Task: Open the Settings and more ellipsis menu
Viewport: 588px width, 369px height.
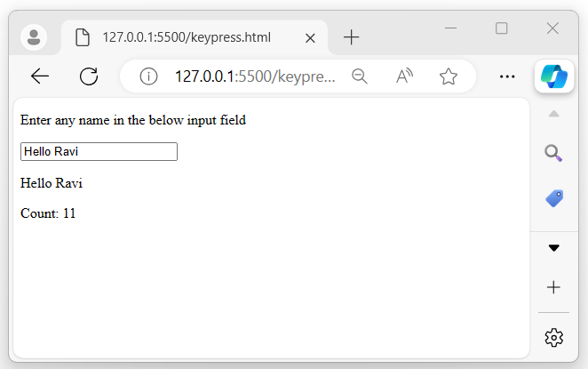Action: coord(508,76)
